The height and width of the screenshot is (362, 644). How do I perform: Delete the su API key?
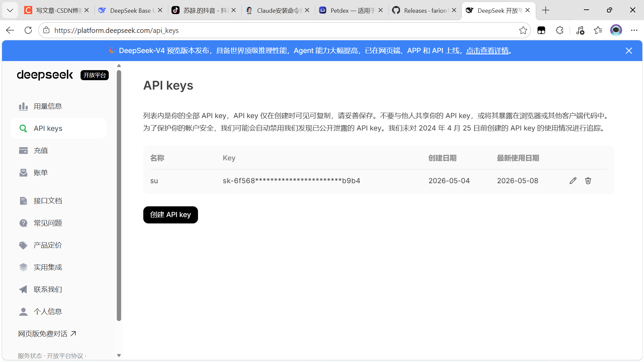[588, 181]
